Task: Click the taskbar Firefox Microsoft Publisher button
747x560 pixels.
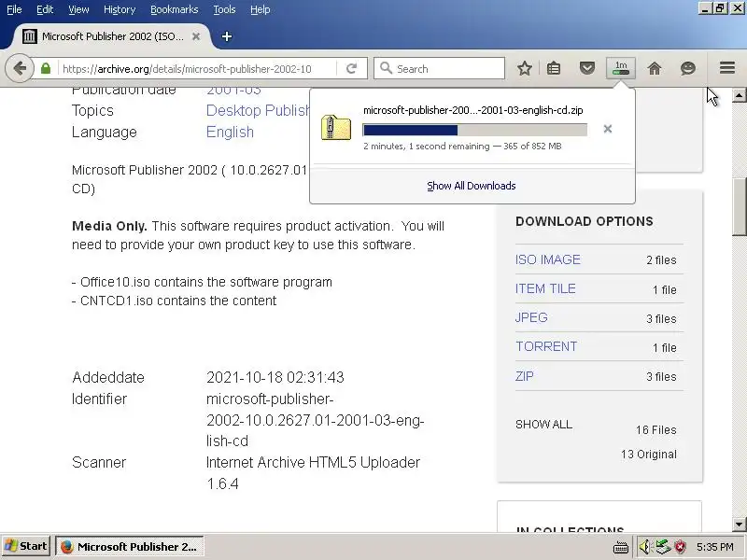Action: pos(130,547)
